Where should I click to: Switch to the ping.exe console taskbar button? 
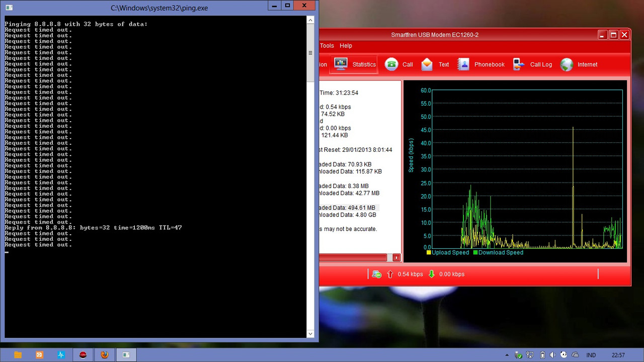point(126,355)
